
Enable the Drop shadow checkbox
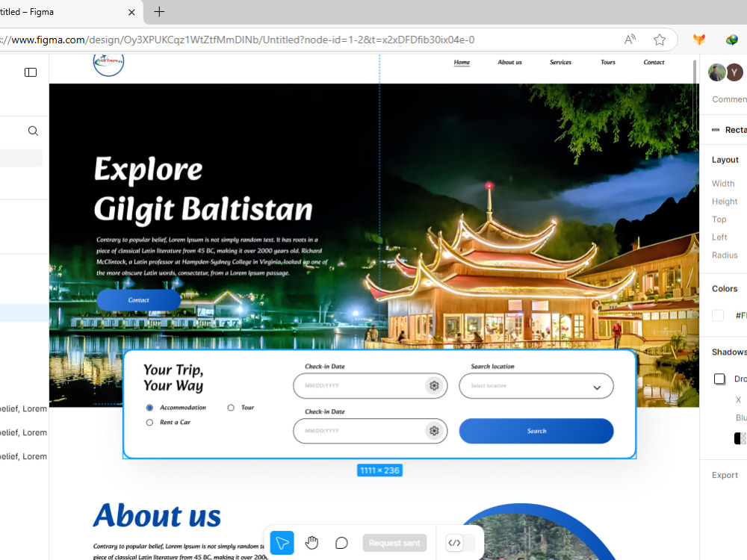[719, 379]
